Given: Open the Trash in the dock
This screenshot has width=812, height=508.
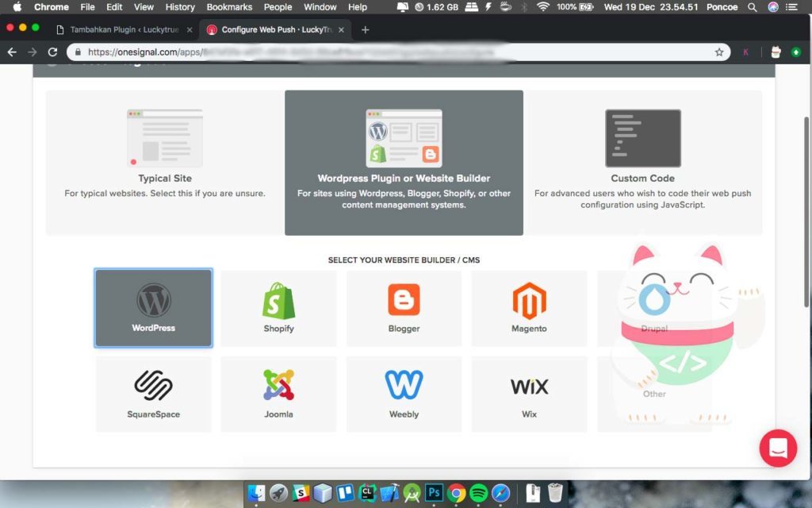Looking at the screenshot, I should [554, 493].
